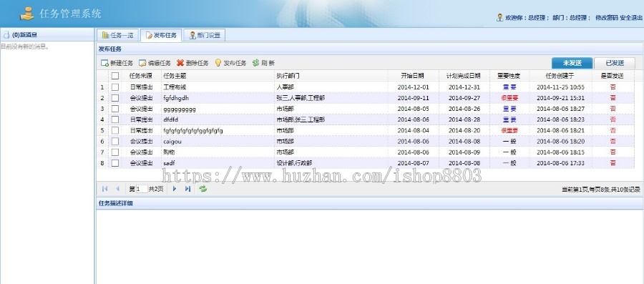Go to first page pagination arrow
The height and width of the screenshot is (284, 644).
[x=104, y=189]
